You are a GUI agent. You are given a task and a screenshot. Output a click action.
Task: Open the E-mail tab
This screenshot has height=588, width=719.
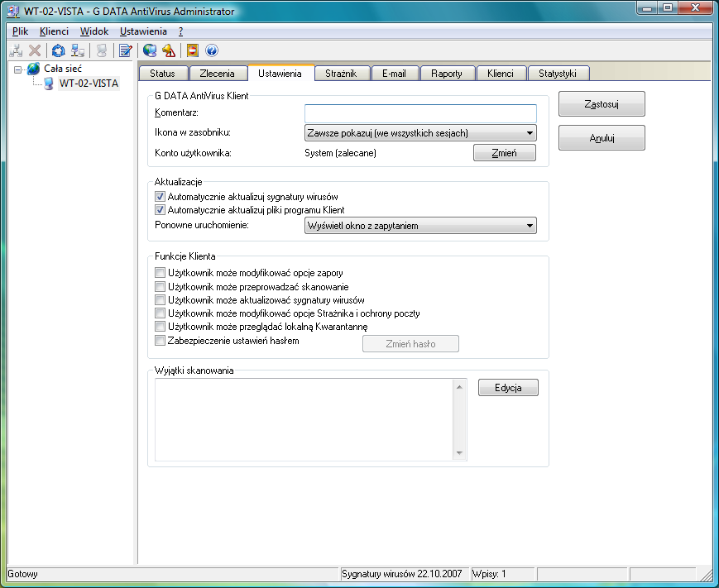point(395,74)
